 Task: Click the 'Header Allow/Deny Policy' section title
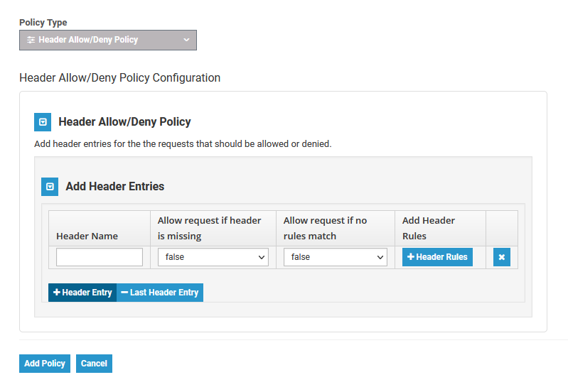pos(125,122)
